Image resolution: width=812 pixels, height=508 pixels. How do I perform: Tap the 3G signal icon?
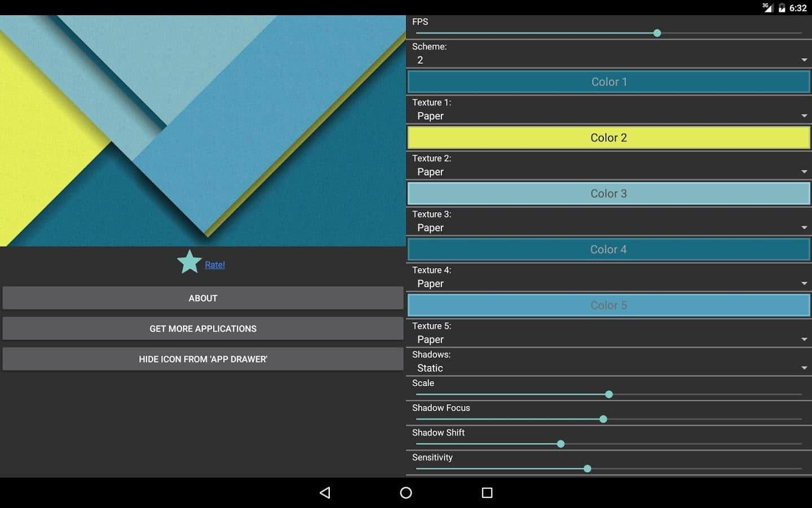pos(767,7)
